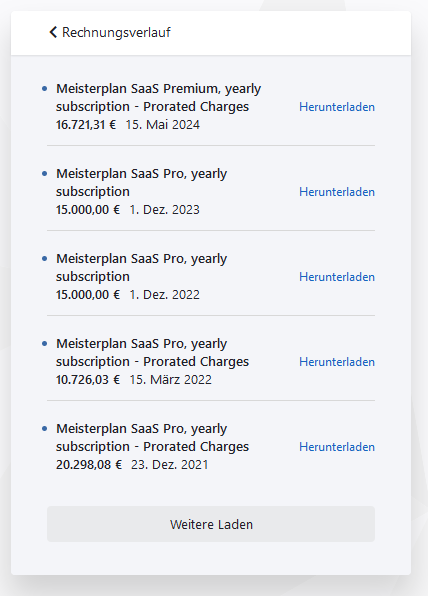The width and height of the screenshot is (428, 596).
Task: Click the 10.726,03 € amount
Action: click(x=88, y=379)
